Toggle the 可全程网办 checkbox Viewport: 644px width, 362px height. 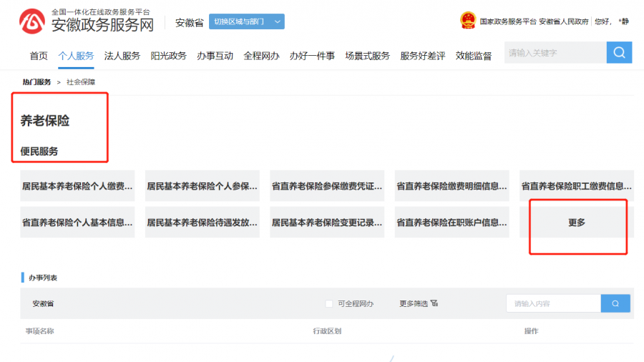(329, 304)
